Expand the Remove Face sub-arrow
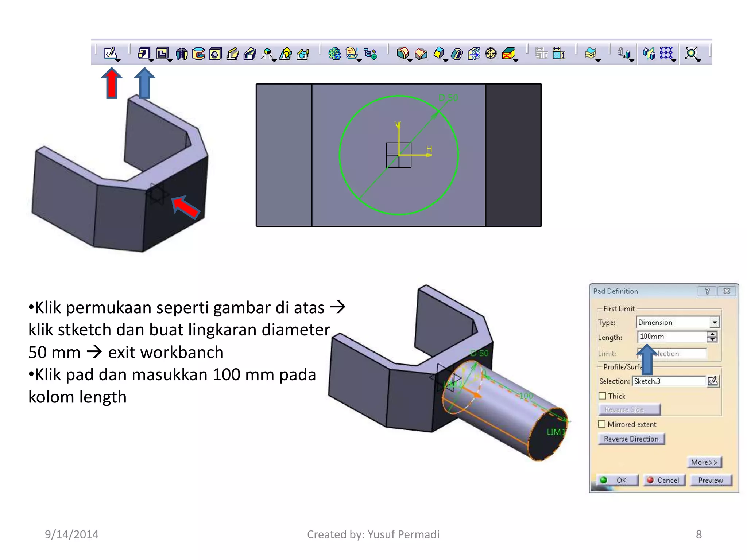Screen dimensions: 747x560 pyautogui.click(x=516, y=61)
